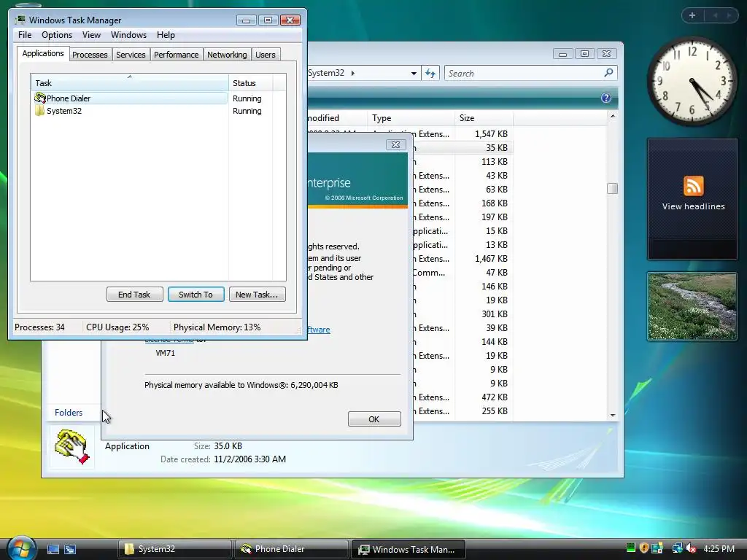Image resolution: width=747 pixels, height=560 pixels.
Task: Open Windows menu in Task Manager
Action: (x=128, y=35)
